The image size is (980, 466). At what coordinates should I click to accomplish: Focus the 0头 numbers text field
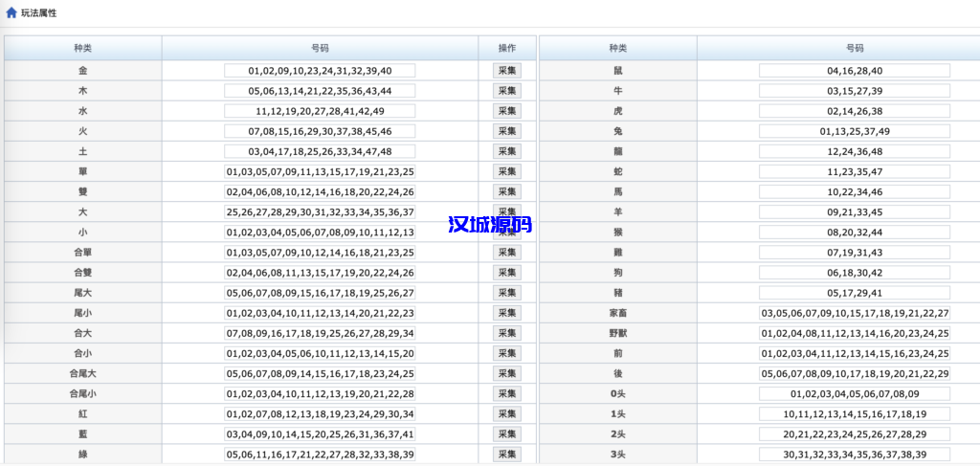[x=854, y=394]
